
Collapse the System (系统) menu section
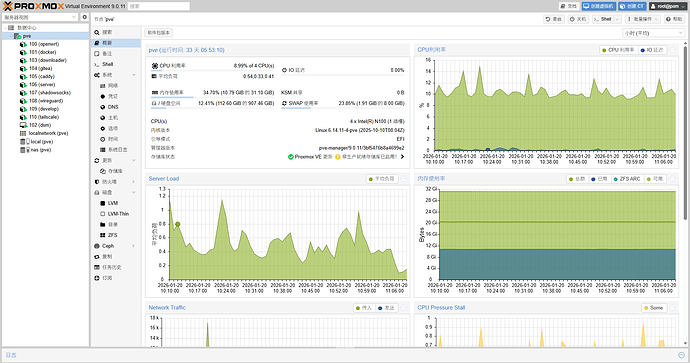(x=134, y=75)
